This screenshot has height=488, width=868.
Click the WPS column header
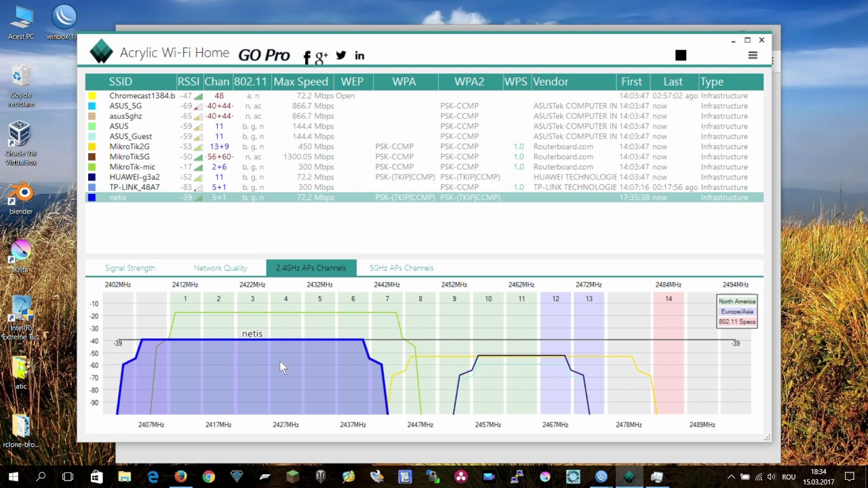(x=516, y=81)
